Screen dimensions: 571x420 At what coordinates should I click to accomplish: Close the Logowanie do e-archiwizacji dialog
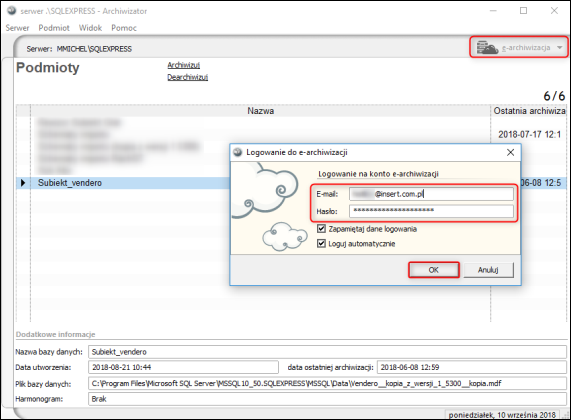pos(511,152)
